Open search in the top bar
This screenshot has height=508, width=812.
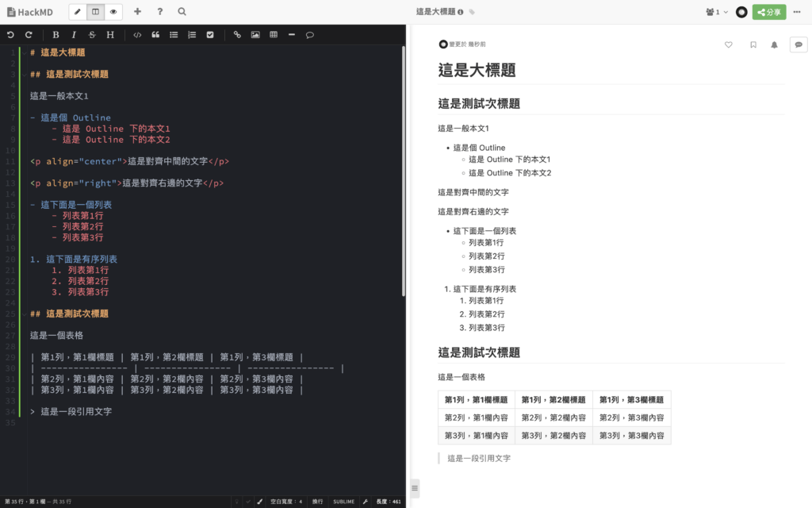tap(182, 12)
